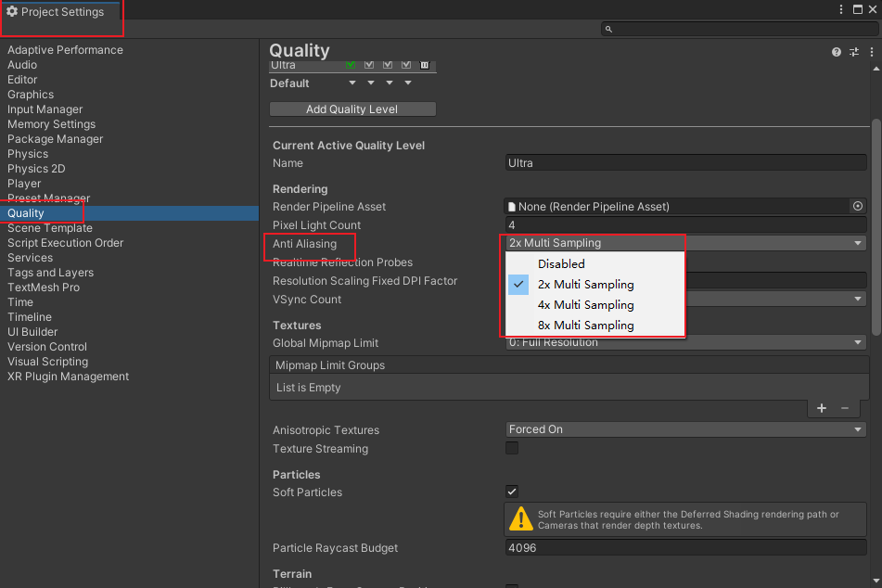Image resolution: width=882 pixels, height=588 pixels.
Task: Open Script Execution Order settings
Action: pyautogui.click(x=65, y=242)
